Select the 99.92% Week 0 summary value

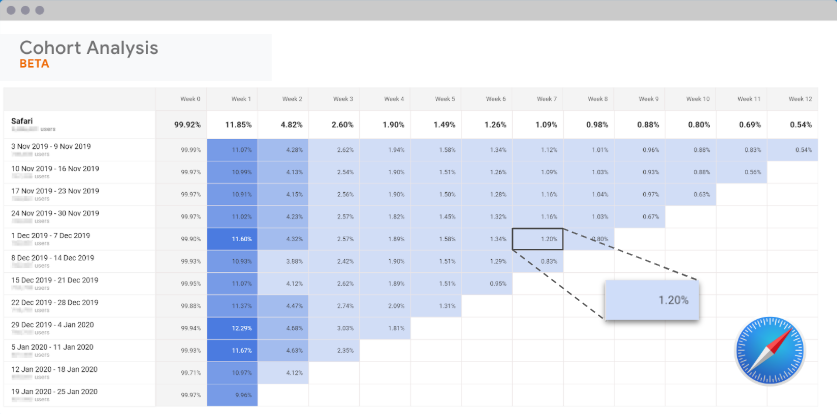click(x=186, y=125)
